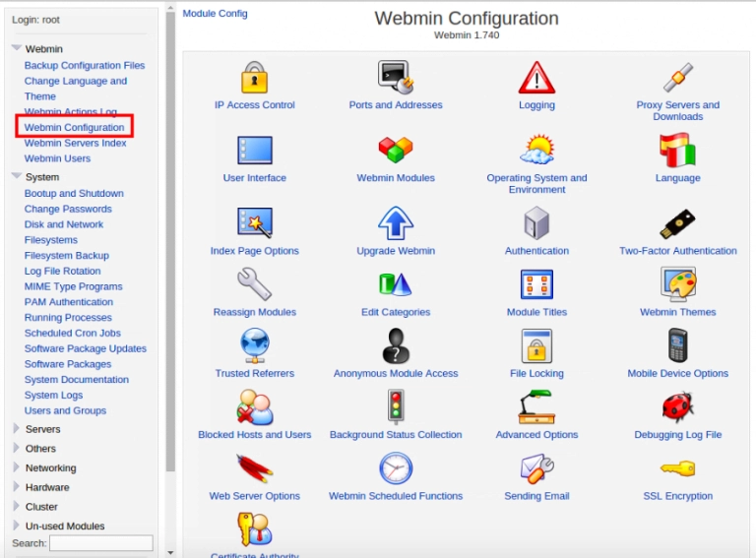Expand the Un-used Modules category
The height and width of the screenshot is (558, 756).
(16, 525)
